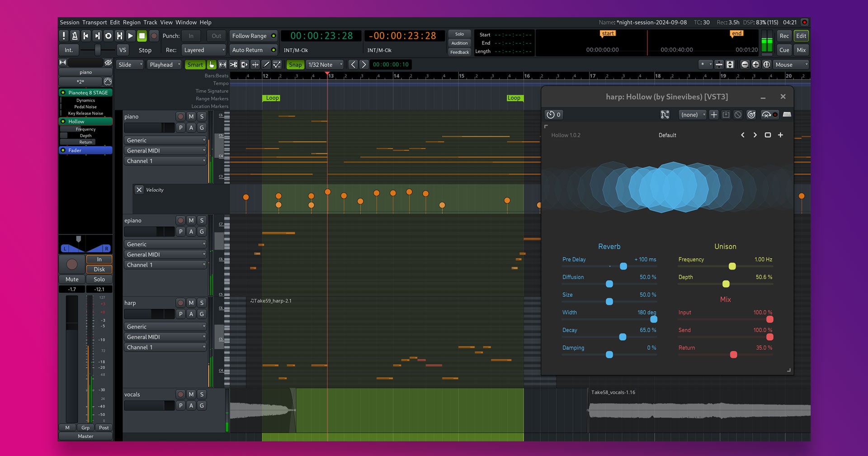868x456 pixels.
Task: Jump to session end icon
Action: point(97,36)
